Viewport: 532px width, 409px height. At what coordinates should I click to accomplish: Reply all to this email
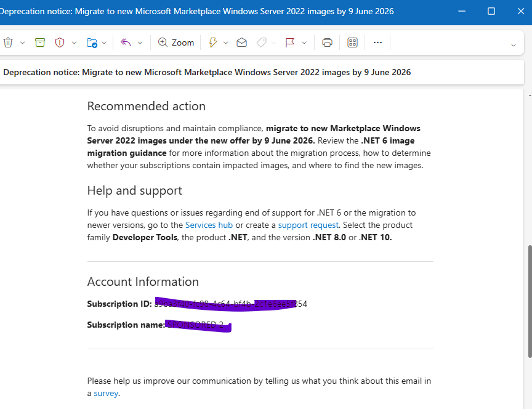126,43
